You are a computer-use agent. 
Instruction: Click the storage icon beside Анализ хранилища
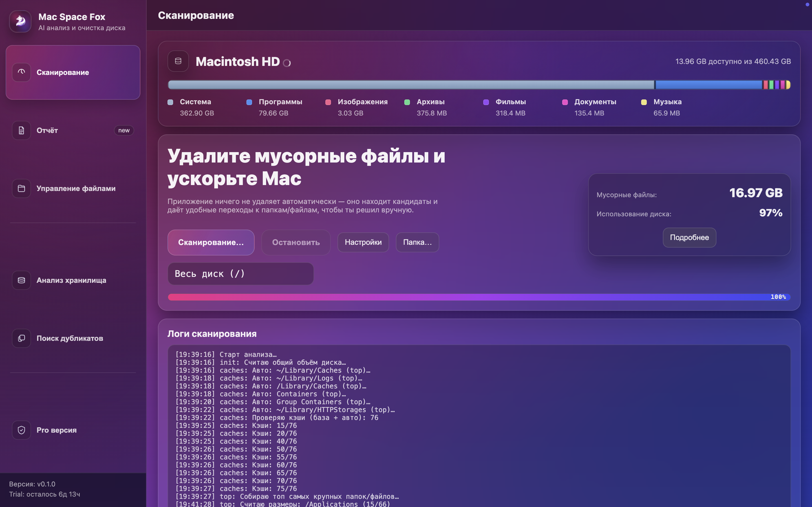coord(21,280)
